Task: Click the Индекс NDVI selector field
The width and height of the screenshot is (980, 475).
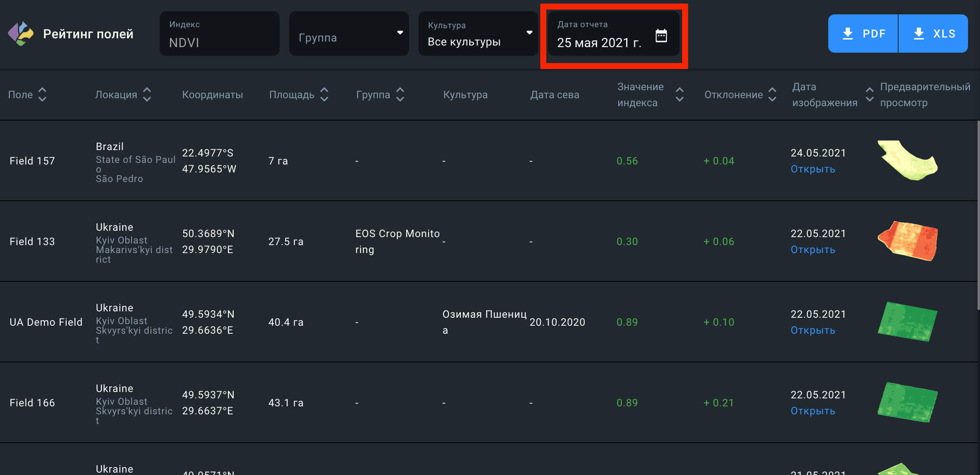Action: (x=219, y=34)
